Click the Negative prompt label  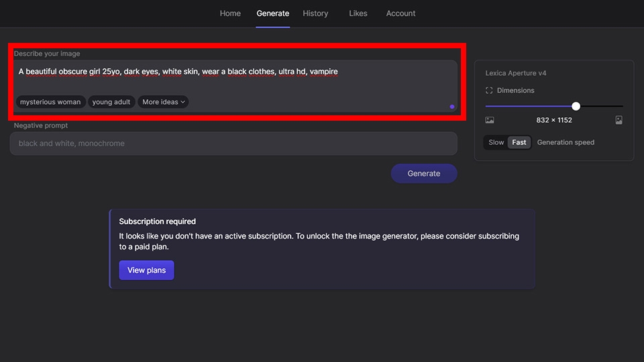41,125
